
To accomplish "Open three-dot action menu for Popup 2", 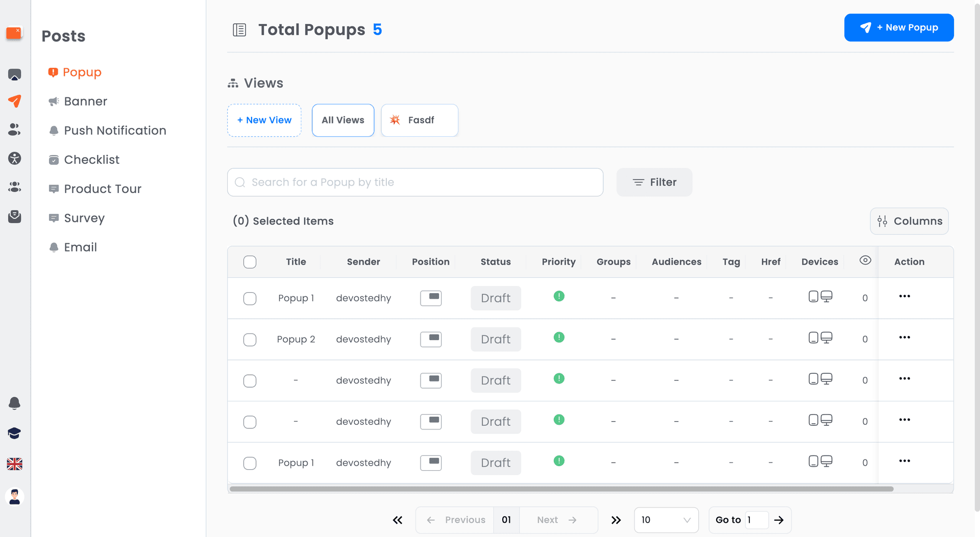I will (x=904, y=338).
